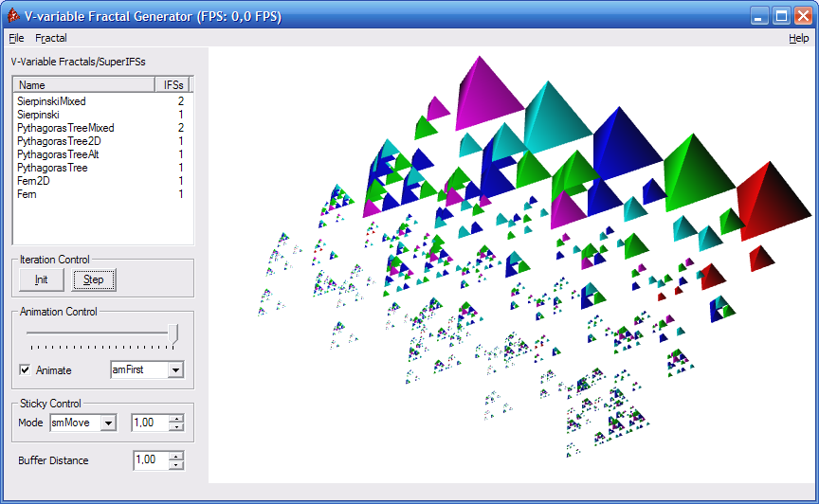Expand the amFirst animation mode dropdown
Image resolution: width=819 pixels, height=504 pixels.
(x=174, y=370)
